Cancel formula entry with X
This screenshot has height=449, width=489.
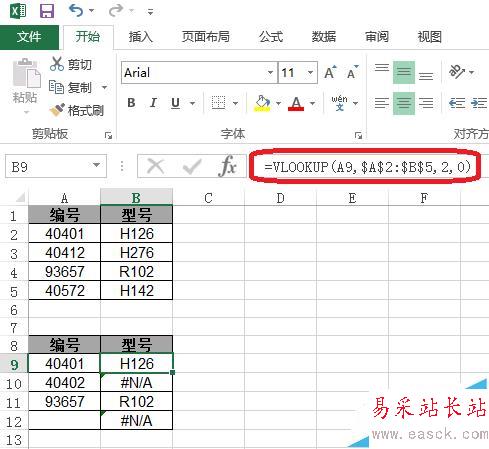pos(156,166)
